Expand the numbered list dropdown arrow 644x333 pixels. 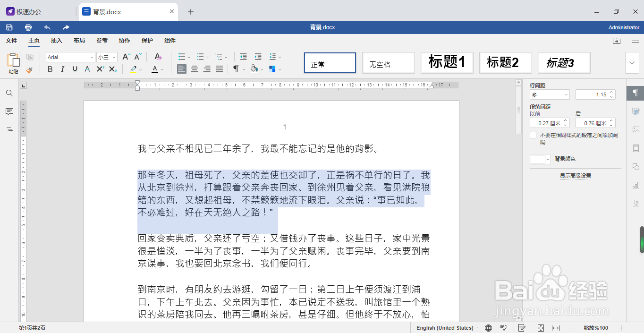tap(208, 57)
